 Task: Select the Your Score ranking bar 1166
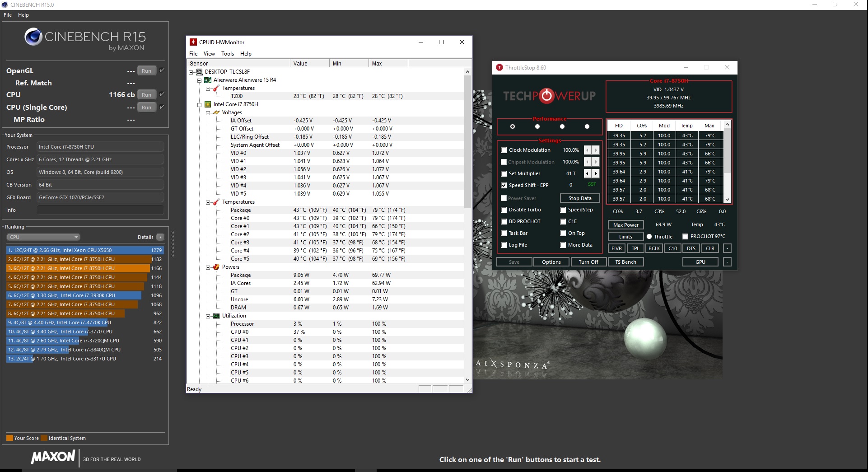pos(84,268)
